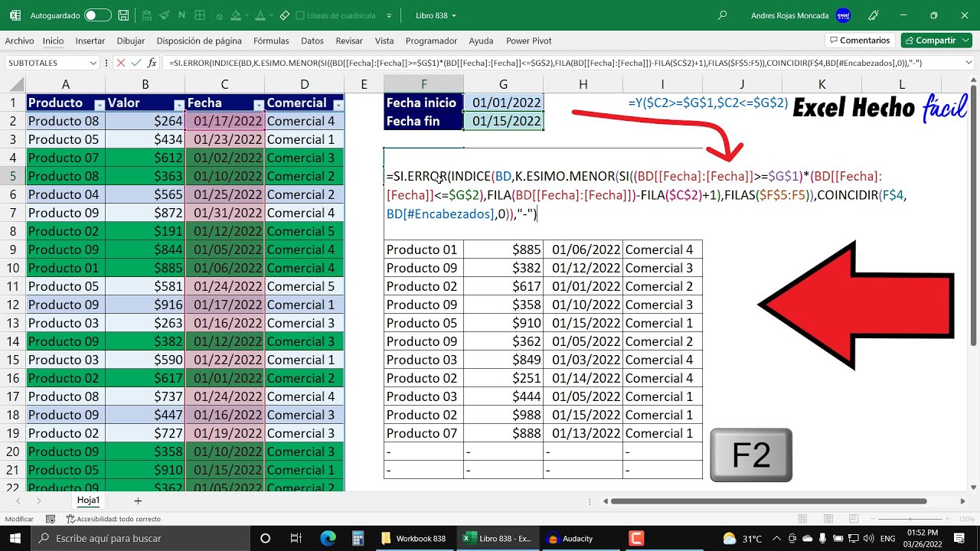Image resolution: width=980 pixels, height=551 pixels.
Task: Open the Comercial column filter dropdown
Action: (338, 103)
